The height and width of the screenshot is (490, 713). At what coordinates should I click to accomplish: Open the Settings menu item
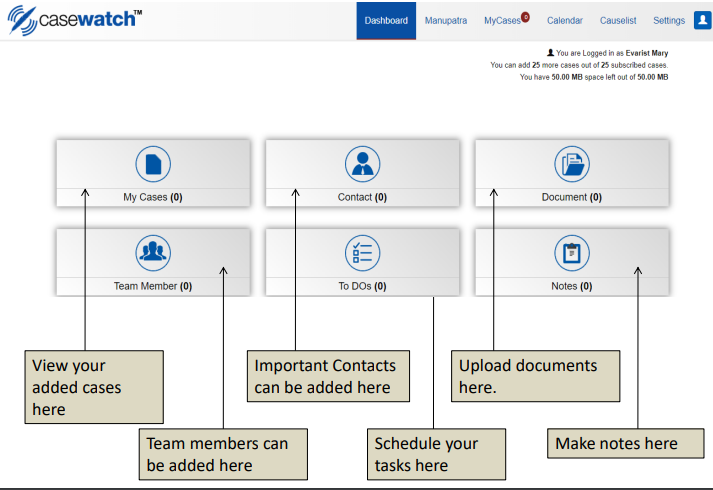(669, 20)
